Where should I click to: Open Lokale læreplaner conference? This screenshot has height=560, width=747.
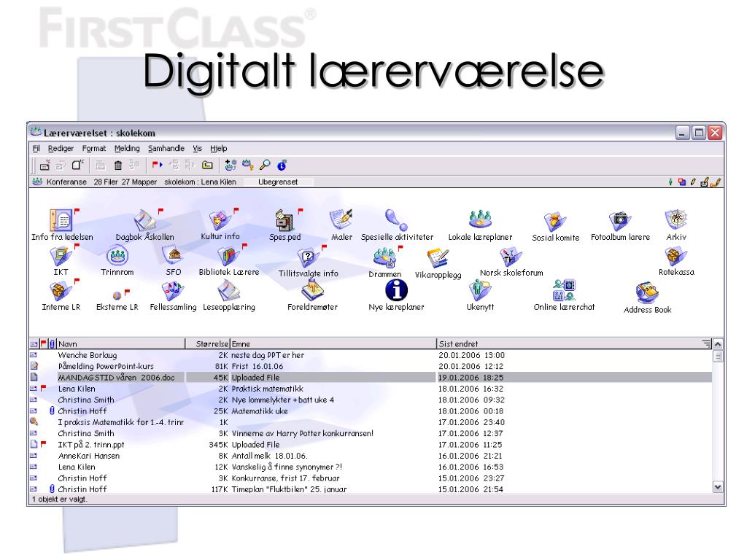coord(480,219)
